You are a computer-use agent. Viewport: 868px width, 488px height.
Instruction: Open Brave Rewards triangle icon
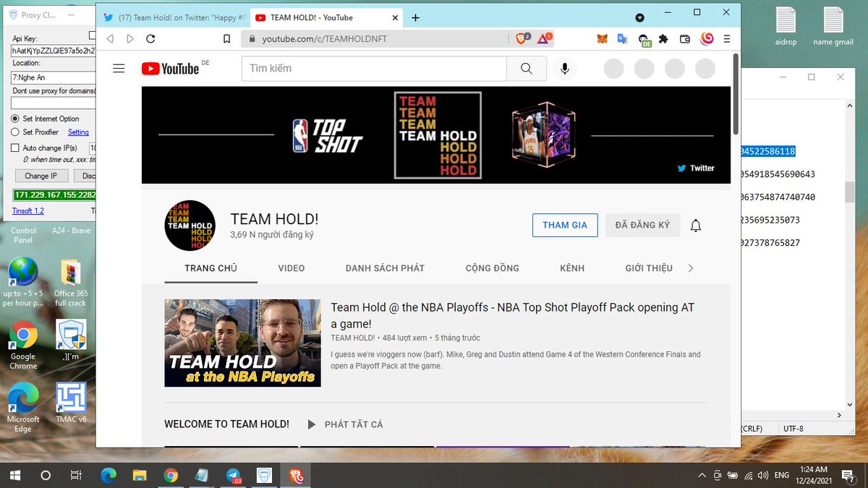[x=544, y=39]
